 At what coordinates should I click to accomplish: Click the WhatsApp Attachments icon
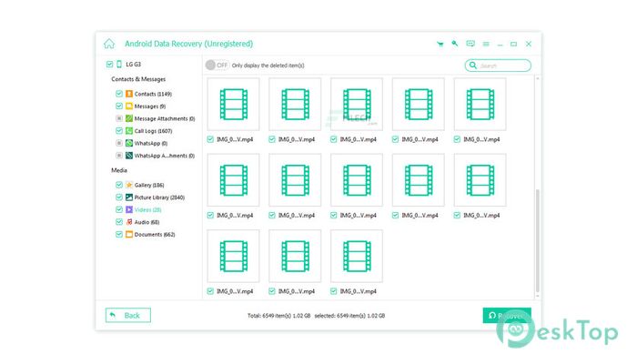click(129, 156)
